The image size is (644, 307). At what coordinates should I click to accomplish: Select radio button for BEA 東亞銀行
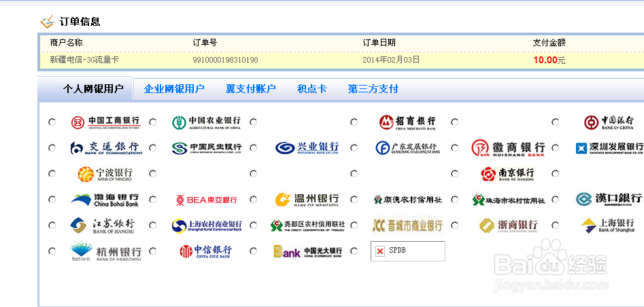(x=153, y=200)
